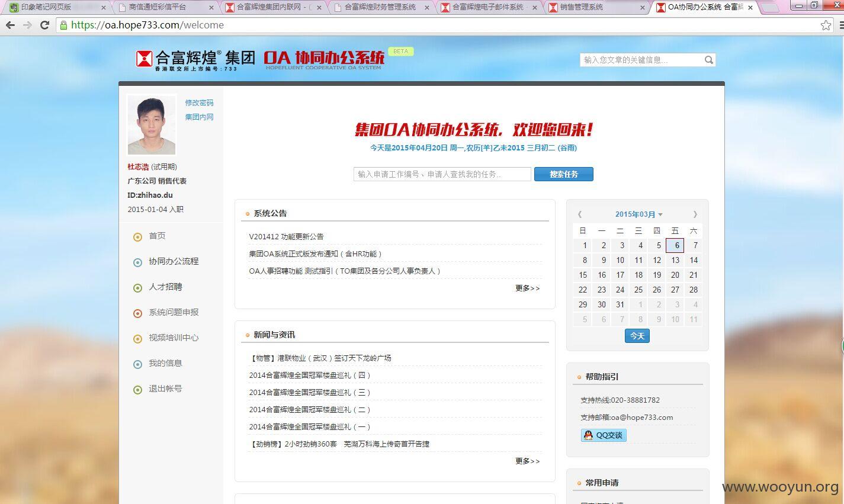Go to previous month in calendar
Screen dimensions: 844x504
click(580, 214)
